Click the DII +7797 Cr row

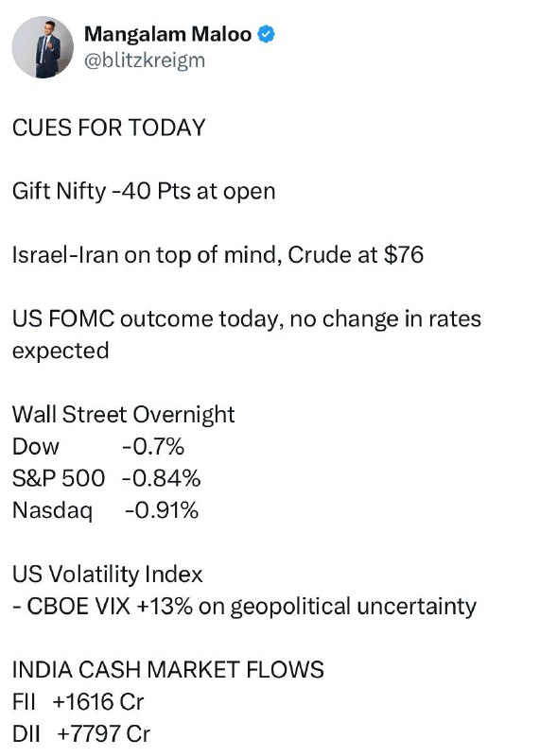81,734
